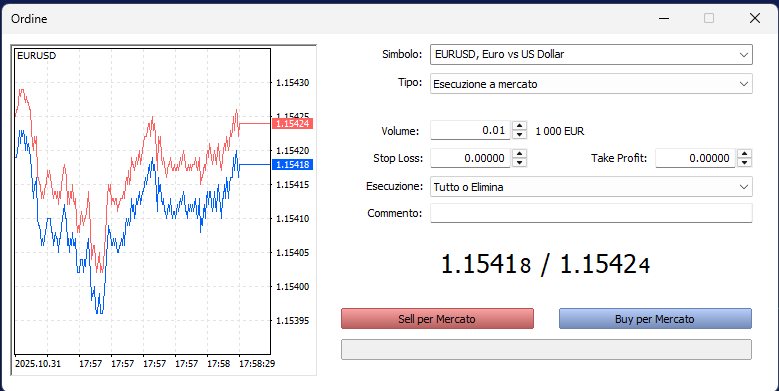Click the Simbolo label

pos(402,54)
